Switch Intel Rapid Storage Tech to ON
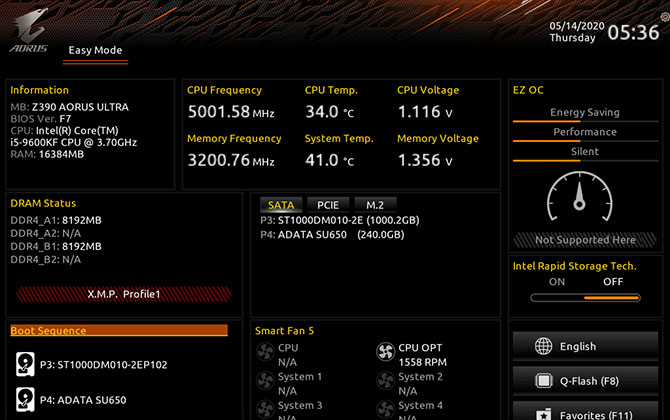The image size is (670, 420). coord(557,282)
